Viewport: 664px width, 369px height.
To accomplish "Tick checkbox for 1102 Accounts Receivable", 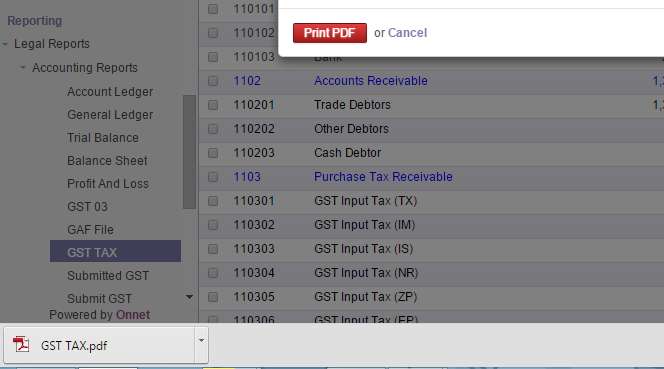I will [213, 81].
